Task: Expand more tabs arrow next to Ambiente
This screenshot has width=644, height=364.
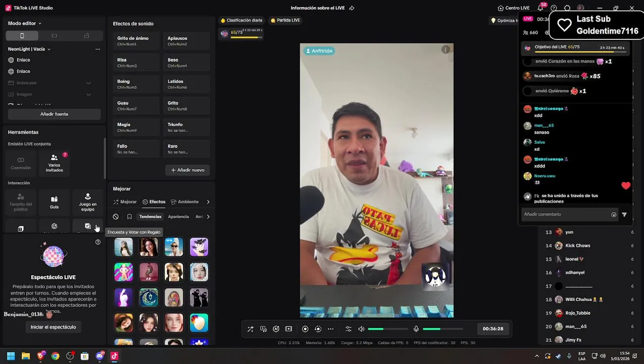Action: click(208, 202)
